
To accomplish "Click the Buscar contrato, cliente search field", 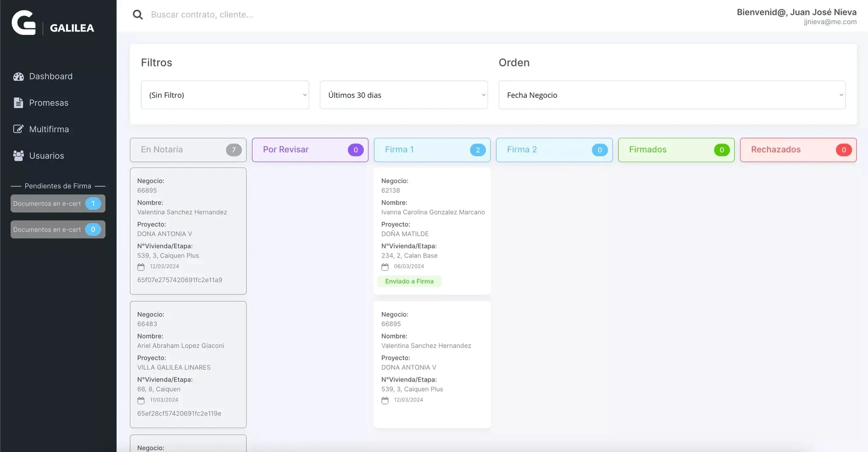I will click(x=202, y=15).
